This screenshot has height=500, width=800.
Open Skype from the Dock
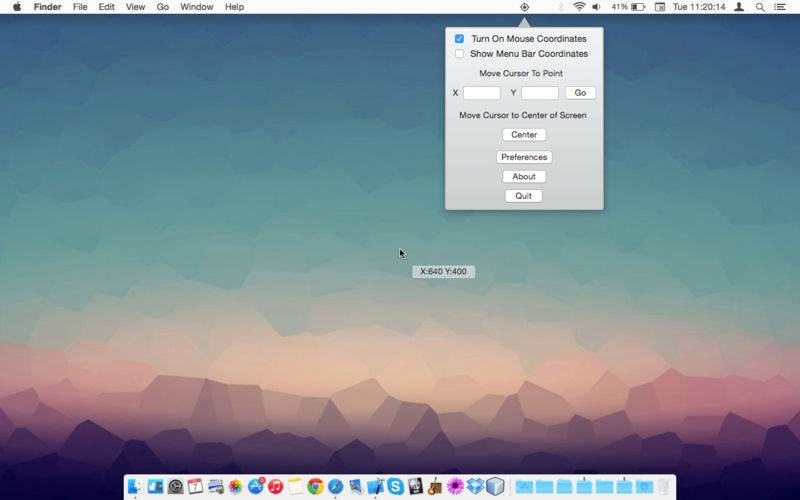395,486
